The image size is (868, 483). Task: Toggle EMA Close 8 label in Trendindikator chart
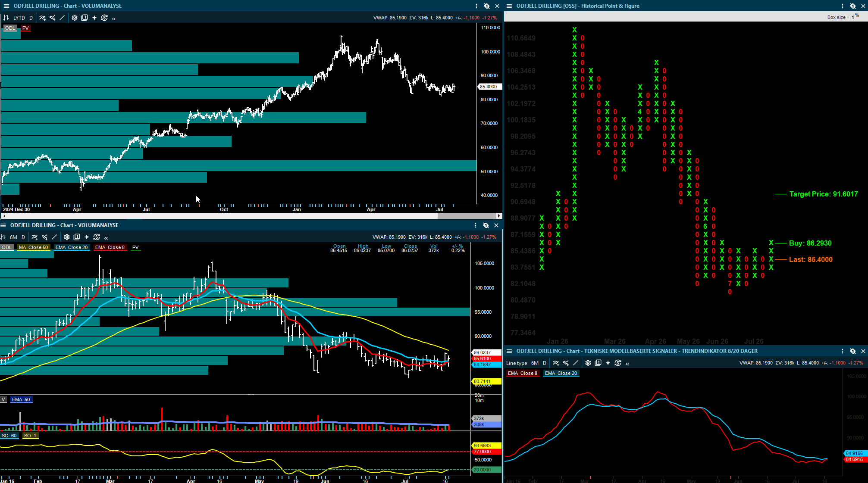523,373
